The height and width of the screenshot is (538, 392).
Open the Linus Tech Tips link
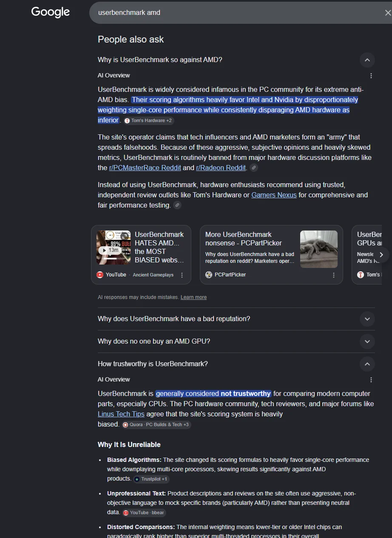coord(121,414)
